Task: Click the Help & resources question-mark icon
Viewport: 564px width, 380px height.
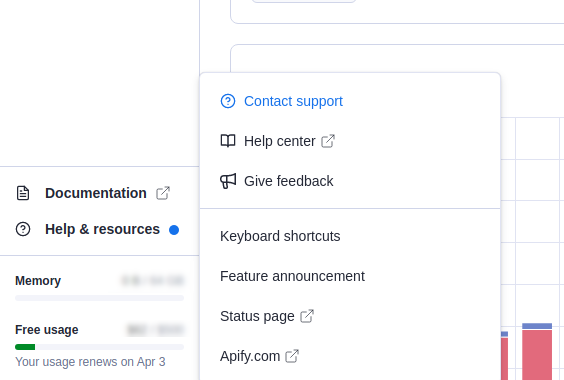Action: pos(23,229)
